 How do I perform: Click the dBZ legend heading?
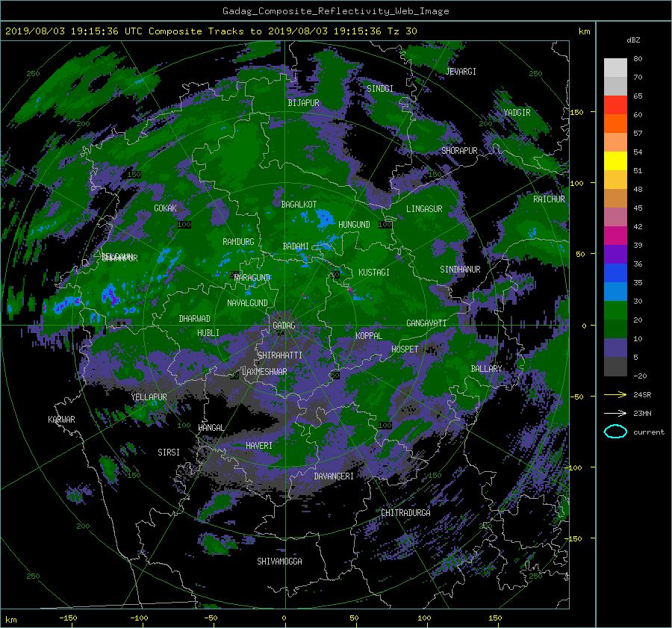tap(633, 40)
